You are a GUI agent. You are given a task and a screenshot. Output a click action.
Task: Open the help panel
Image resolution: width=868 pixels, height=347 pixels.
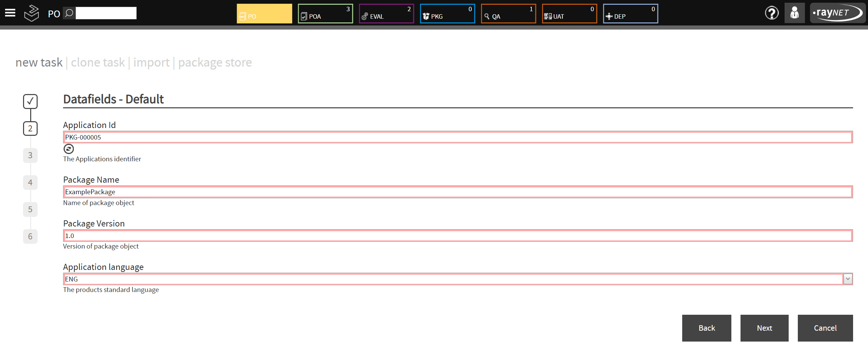pyautogui.click(x=771, y=14)
